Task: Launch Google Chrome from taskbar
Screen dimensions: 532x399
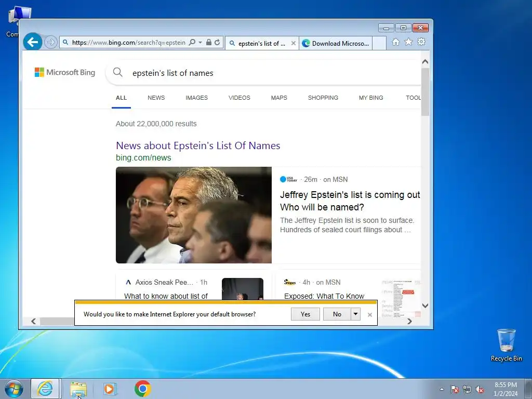Action: click(x=142, y=389)
